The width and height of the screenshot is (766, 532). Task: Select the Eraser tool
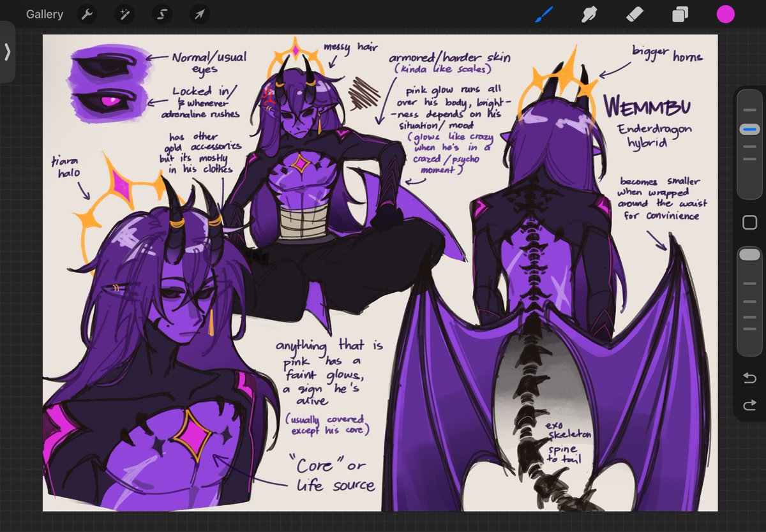(635, 14)
